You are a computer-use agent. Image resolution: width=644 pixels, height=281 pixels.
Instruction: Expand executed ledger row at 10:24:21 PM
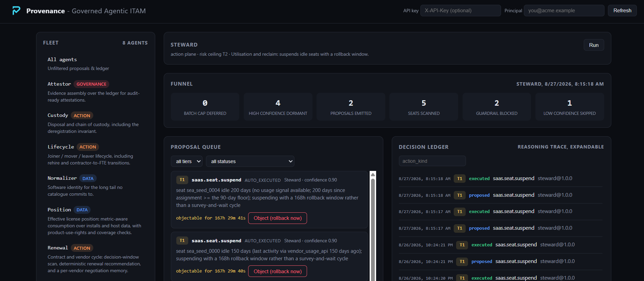500,245
